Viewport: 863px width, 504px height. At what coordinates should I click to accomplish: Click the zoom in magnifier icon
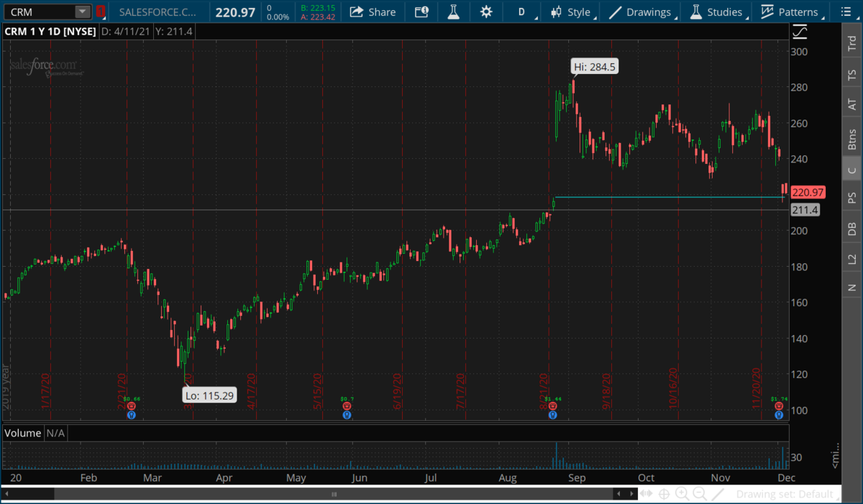(x=682, y=494)
